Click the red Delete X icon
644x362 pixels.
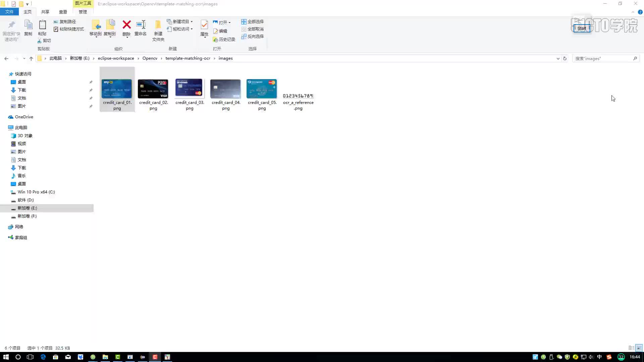[126, 24]
